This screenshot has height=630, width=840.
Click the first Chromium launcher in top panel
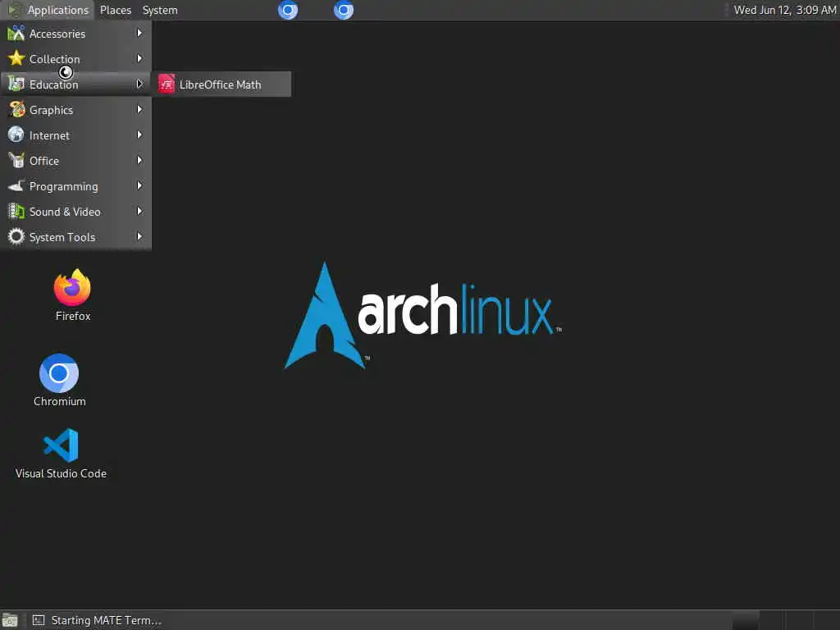point(288,10)
